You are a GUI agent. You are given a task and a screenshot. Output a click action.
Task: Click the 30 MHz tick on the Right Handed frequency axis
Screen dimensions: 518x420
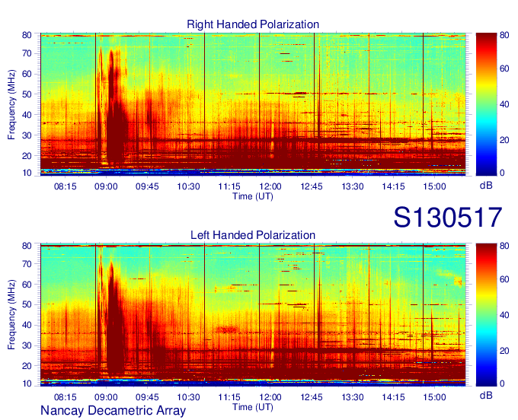tap(27, 135)
